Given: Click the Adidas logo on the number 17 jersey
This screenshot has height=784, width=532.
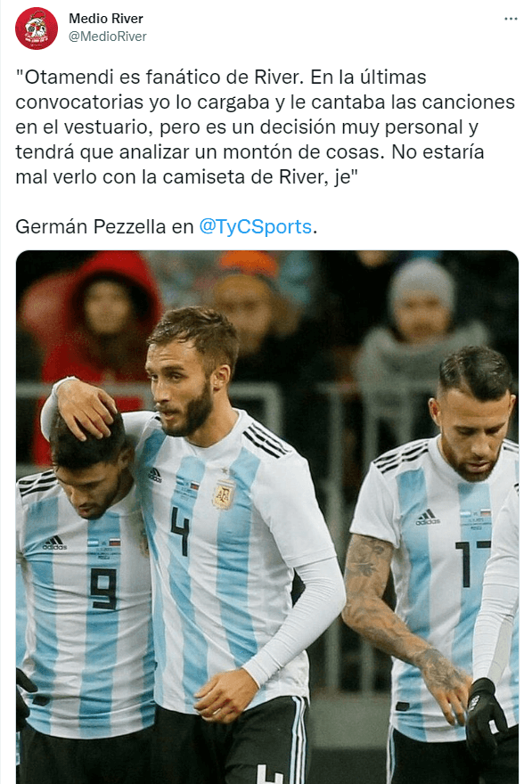Looking at the screenshot, I should 428,517.
